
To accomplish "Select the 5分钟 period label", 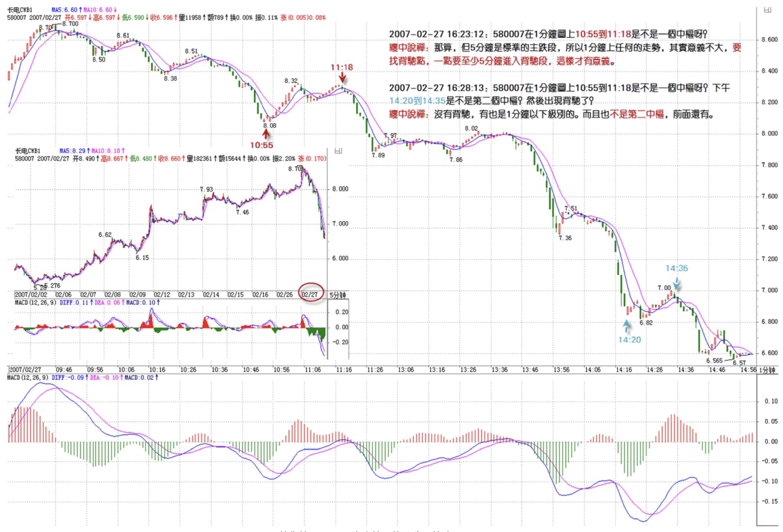I will pyautogui.click(x=338, y=295).
